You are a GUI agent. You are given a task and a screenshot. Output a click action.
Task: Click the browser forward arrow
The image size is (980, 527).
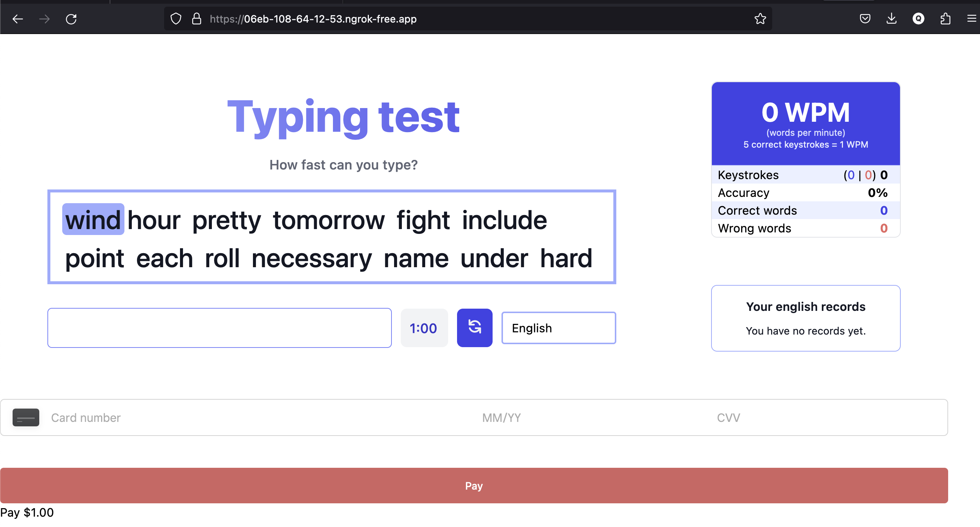point(44,19)
